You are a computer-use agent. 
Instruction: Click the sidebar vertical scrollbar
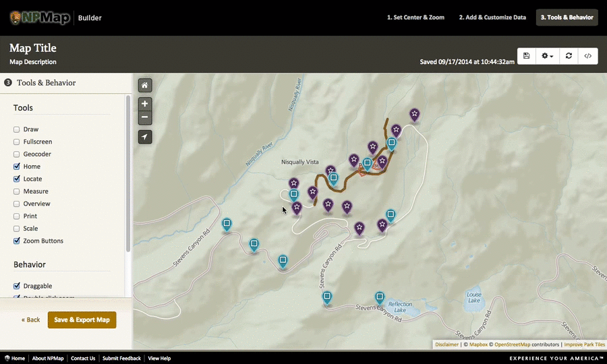point(128,174)
